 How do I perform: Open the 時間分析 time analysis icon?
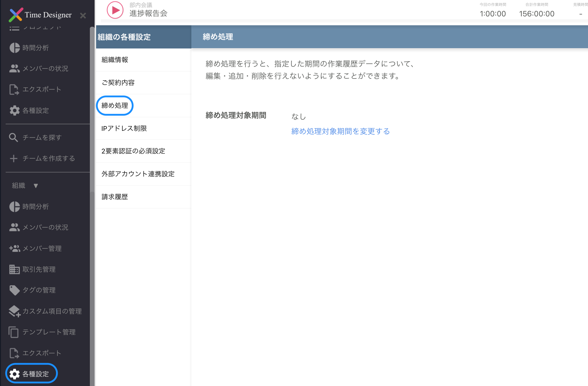pyautogui.click(x=14, y=48)
